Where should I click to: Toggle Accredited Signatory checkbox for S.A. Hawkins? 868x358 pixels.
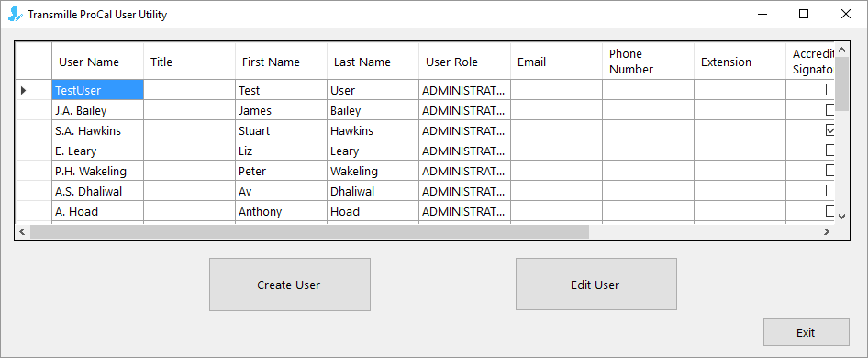click(x=829, y=130)
